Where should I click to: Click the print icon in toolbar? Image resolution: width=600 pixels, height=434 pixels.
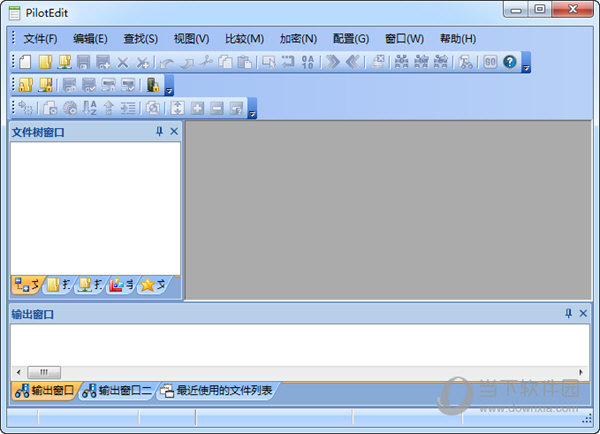coord(378,62)
